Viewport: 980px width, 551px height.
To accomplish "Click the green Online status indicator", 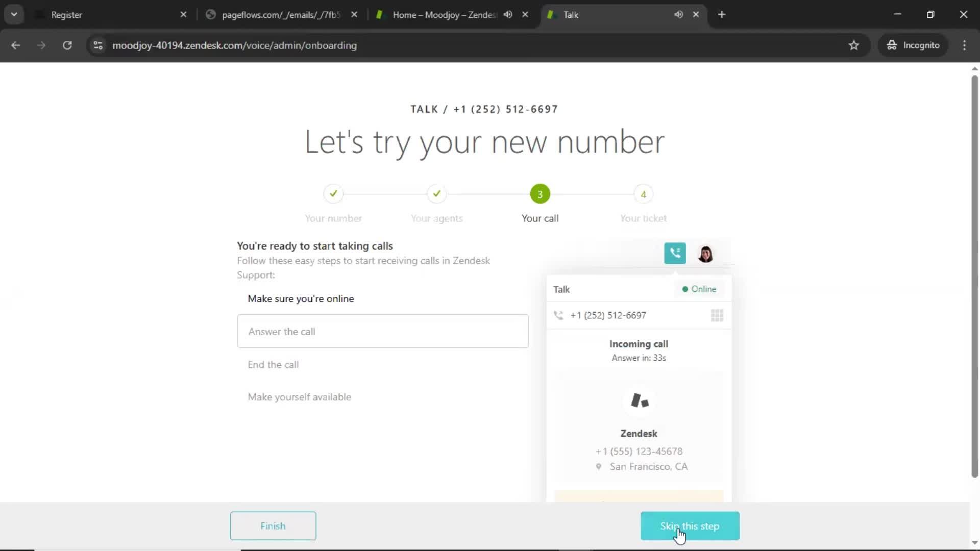I will pos(699,289).
